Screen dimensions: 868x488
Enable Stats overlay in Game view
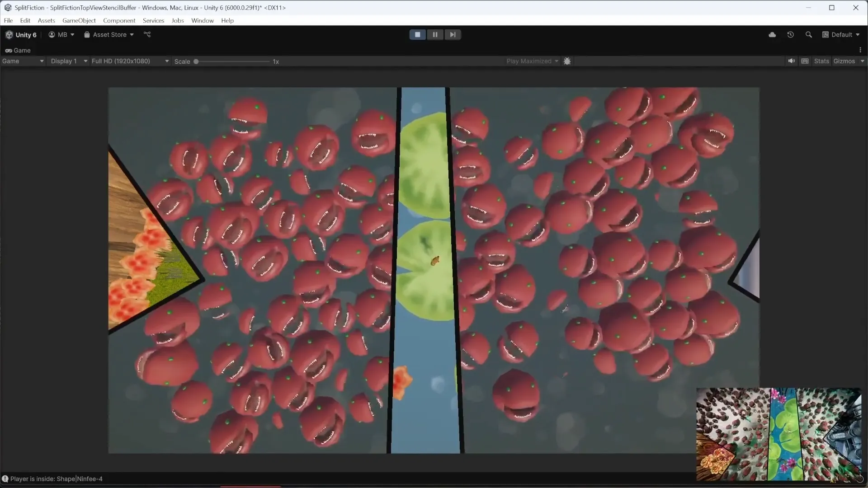[821, 61]
